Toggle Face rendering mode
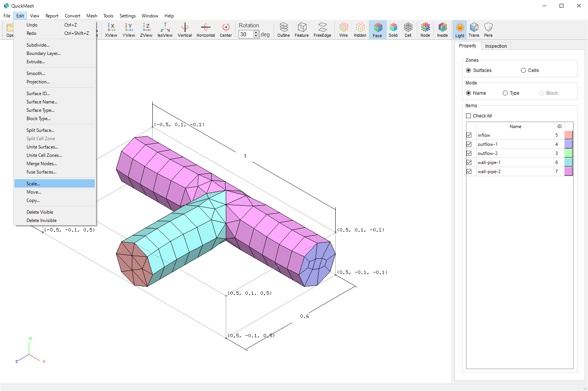This screenshot has width=588, height=391. click(377, 30)
